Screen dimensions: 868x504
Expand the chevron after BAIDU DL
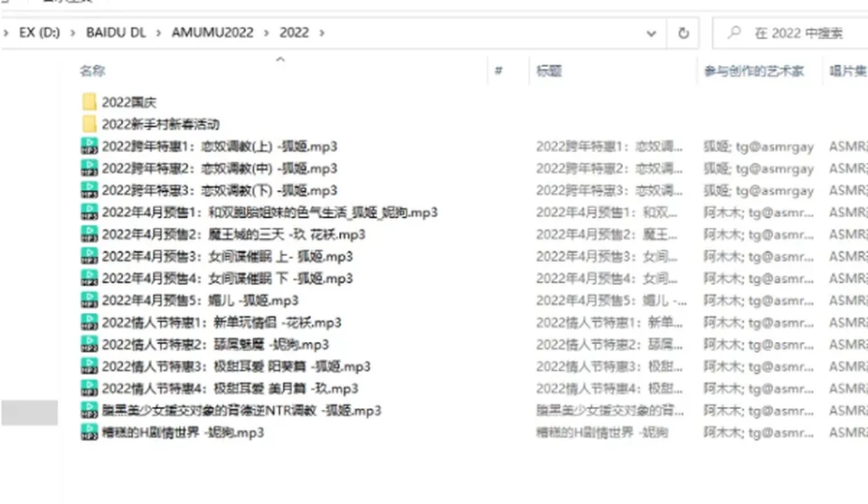[x=158, y=33]
